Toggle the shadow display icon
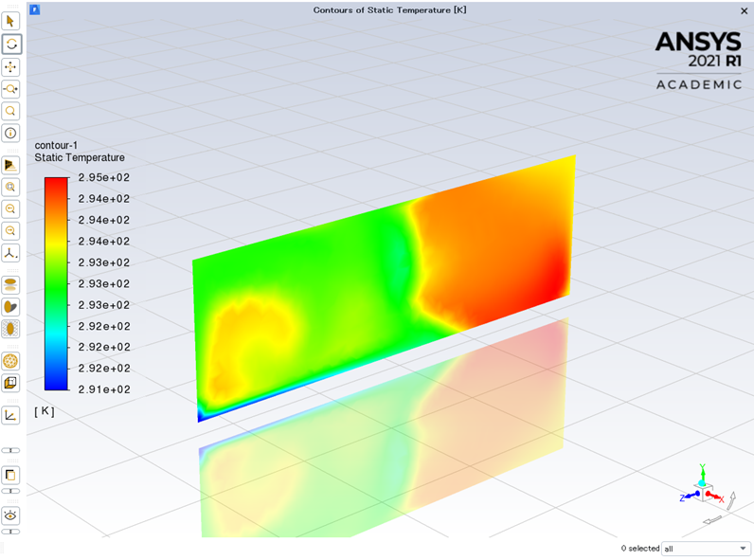The height and width of the screenshot is (560, 754). pyautogui.click(x=10, y=307)
